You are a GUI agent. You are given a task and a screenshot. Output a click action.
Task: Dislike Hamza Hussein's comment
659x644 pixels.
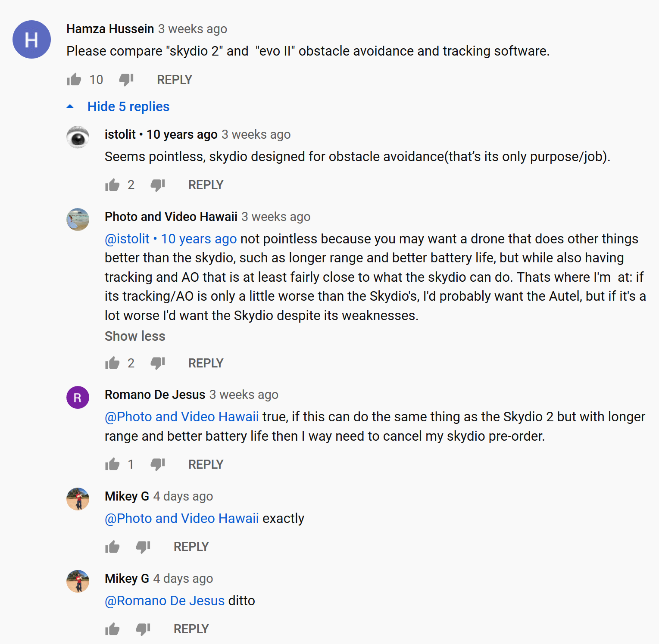(x=126, y=80)
